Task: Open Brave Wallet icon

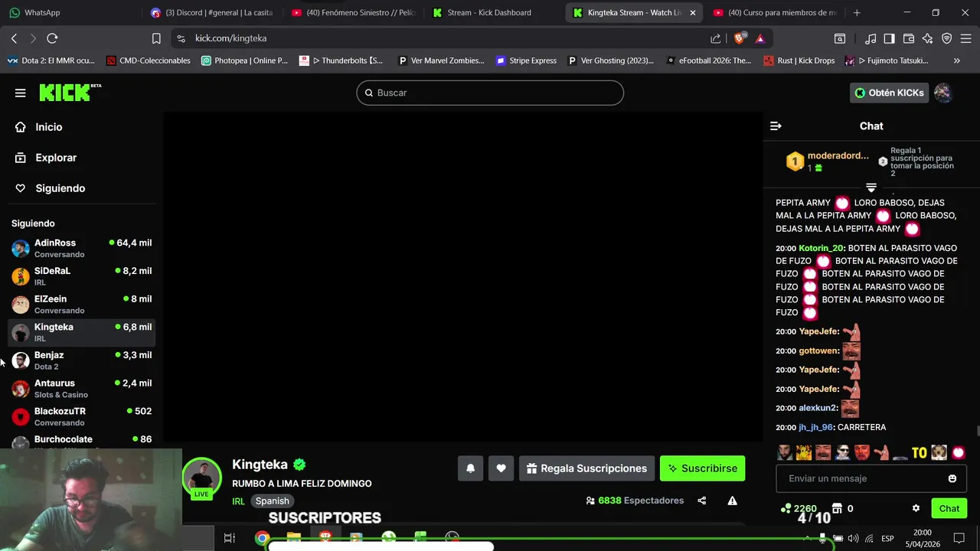Action: pos(909,38)
